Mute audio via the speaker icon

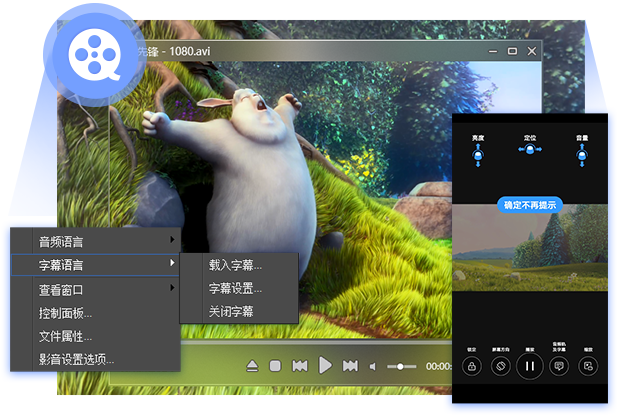click(373, 367)
